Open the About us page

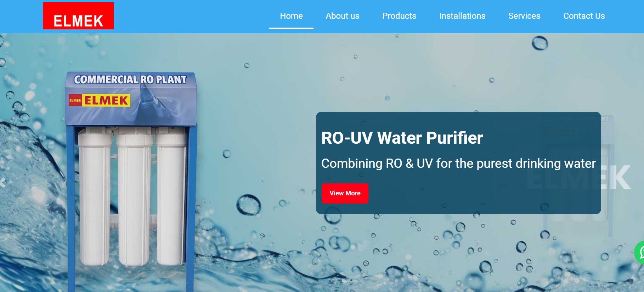pos(343,16)
